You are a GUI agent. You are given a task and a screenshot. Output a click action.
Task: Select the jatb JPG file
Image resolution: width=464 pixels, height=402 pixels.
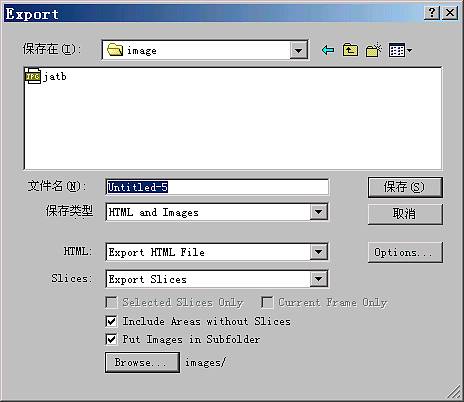coord(46,77)
